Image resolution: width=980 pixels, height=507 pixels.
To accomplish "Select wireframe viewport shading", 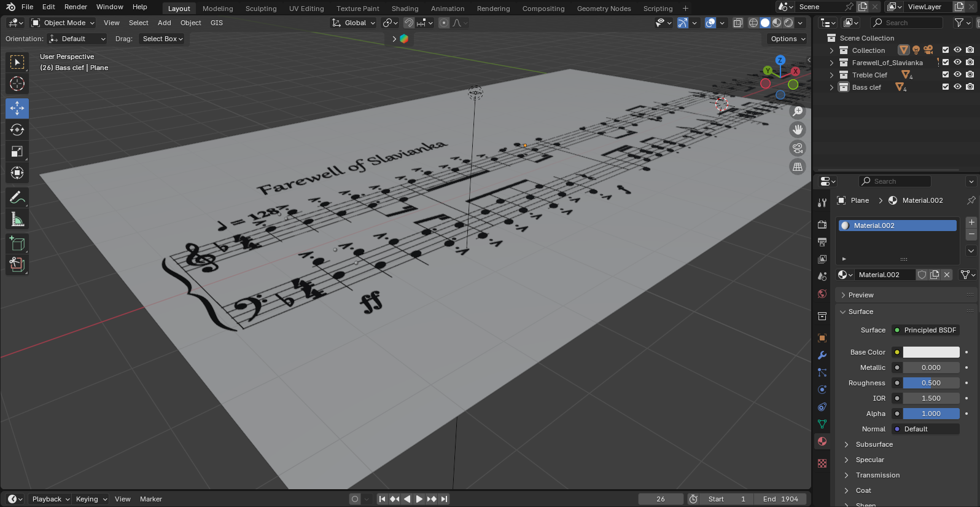I will coord(753,23).
